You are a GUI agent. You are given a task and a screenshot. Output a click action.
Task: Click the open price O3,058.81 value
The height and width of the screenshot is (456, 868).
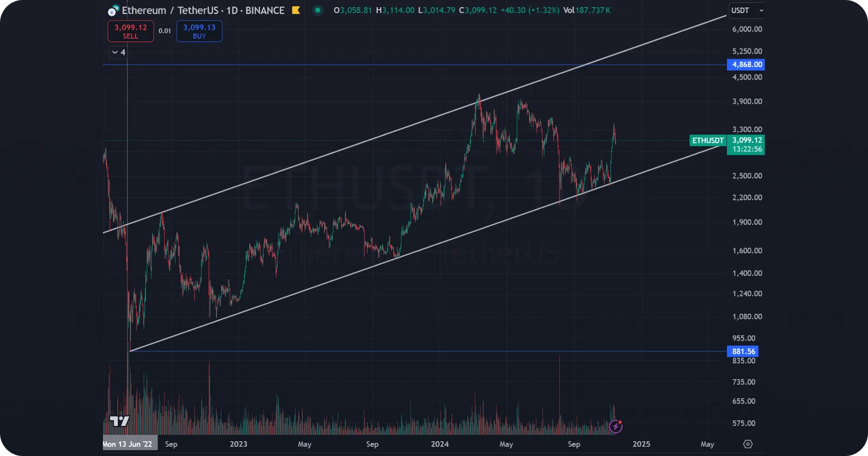353,10
